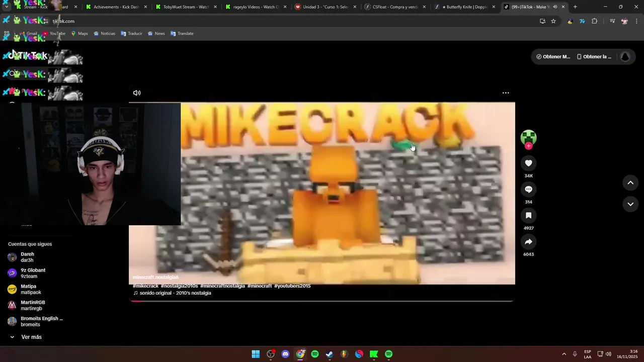Save video with the bookmark icon
The height and width of the screenshot is (362, 644).
528,216
